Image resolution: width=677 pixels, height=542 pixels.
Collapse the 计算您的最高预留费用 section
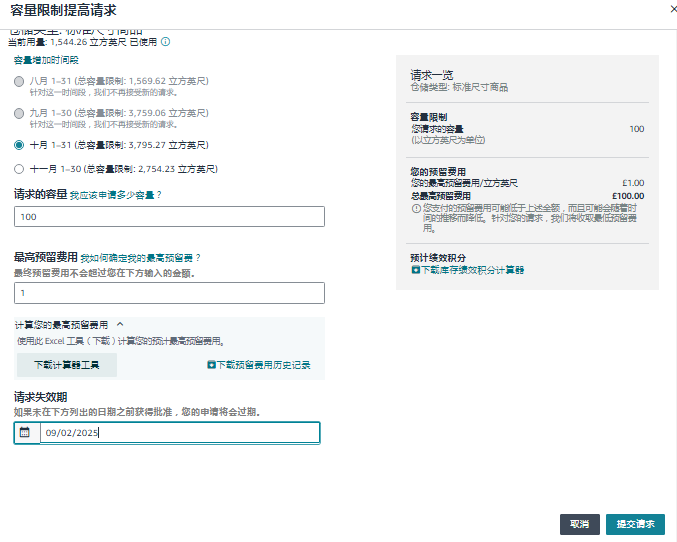pos(120,324)
